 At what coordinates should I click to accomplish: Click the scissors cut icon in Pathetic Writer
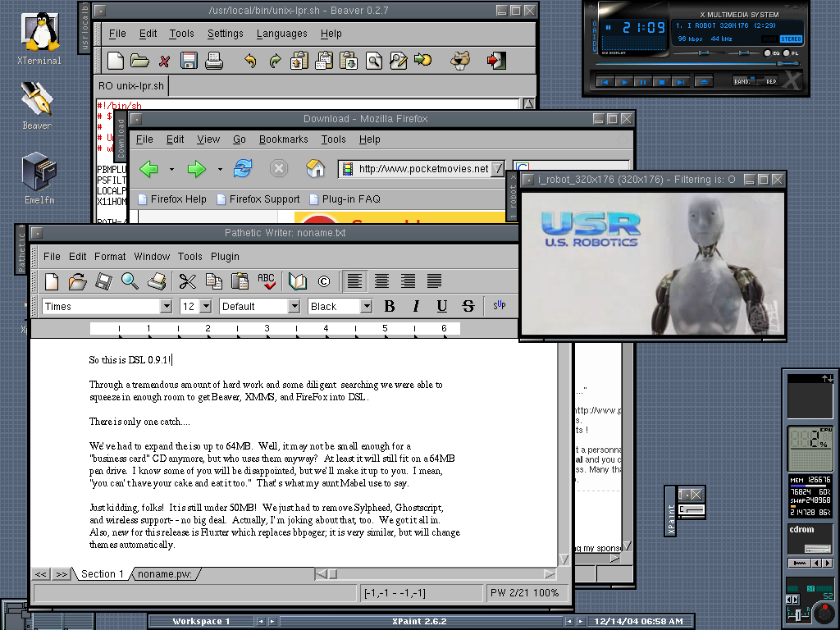click(x=188, y=281)
